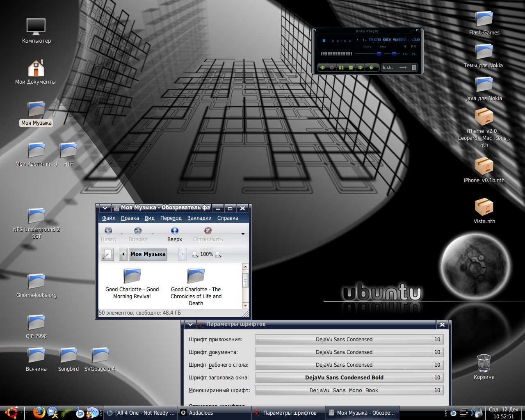Click the Вверх up-folder toolbar button
This screenshot has width=525, height=420.
pos(175,234)
